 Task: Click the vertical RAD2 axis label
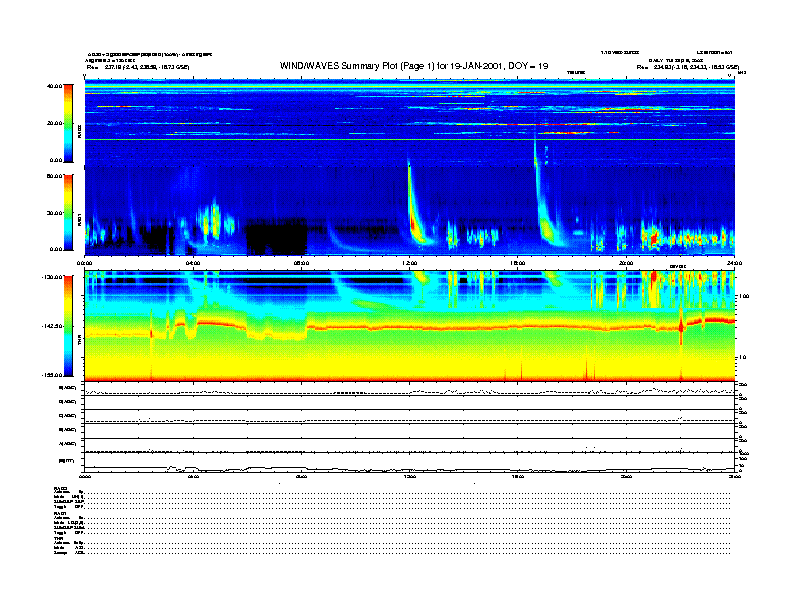tap(79, 132)
